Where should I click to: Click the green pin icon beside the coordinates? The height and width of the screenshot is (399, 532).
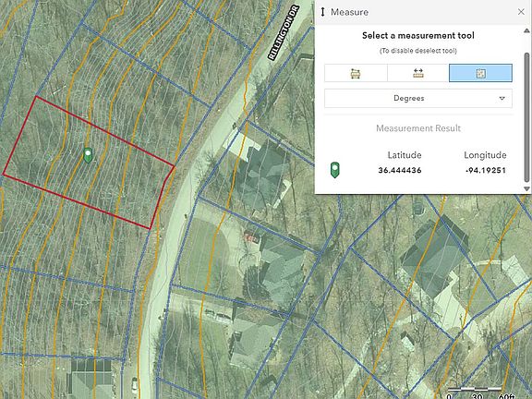tap(335, 170)
